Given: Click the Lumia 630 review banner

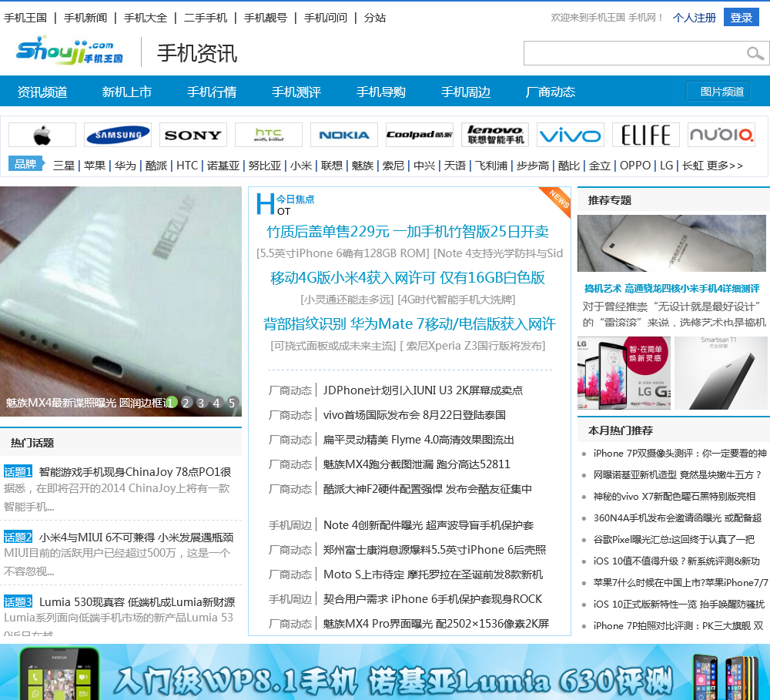Looking at the screenshot, I should (385, 672).
